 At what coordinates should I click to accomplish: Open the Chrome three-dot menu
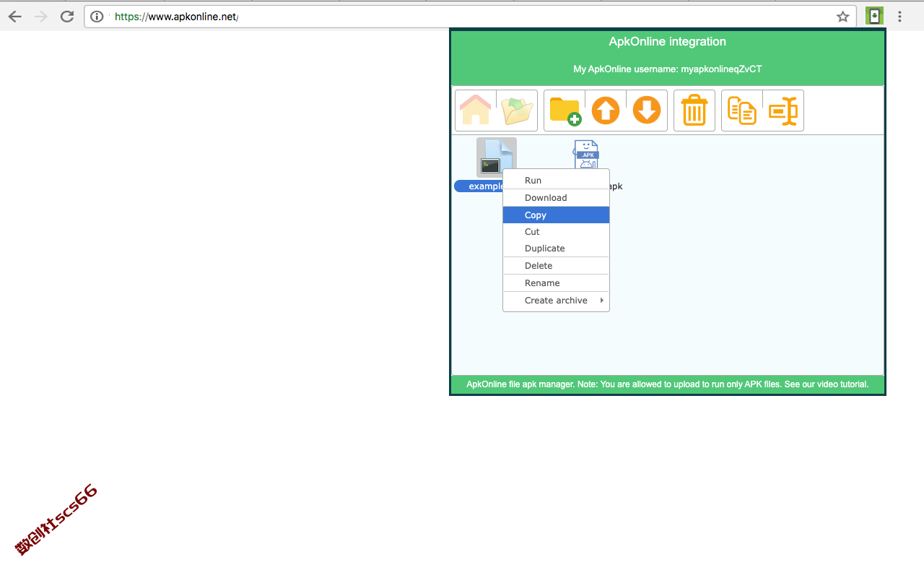[x=899, y=17]
